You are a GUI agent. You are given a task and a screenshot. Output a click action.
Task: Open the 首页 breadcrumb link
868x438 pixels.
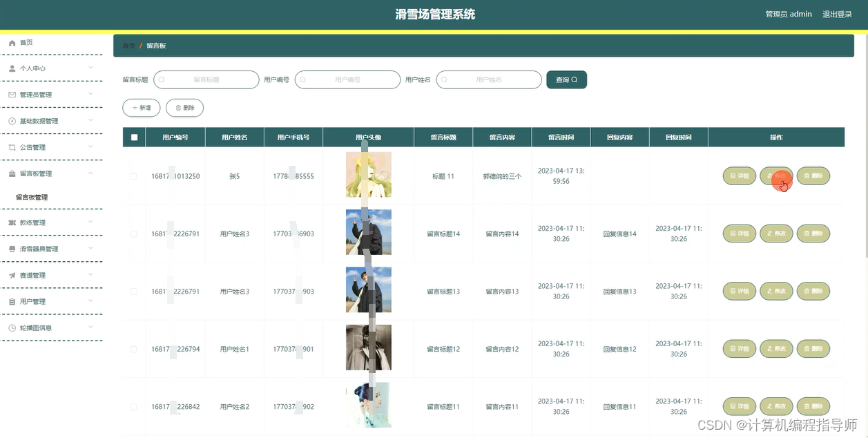click(128, 46)
